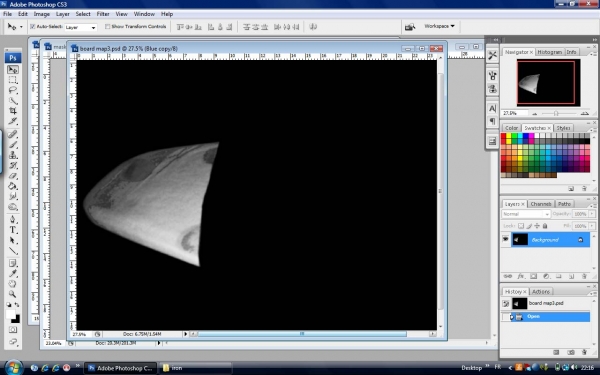Select the History Brush tool

pyautogui.click(x=13, y=165)
